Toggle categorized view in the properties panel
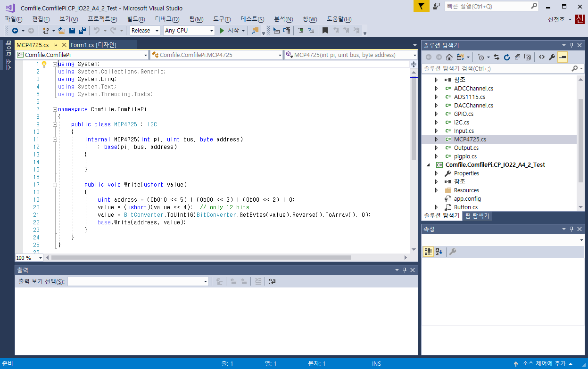The width and height of the screenshot is (588, 369). [x=428, y=252]
